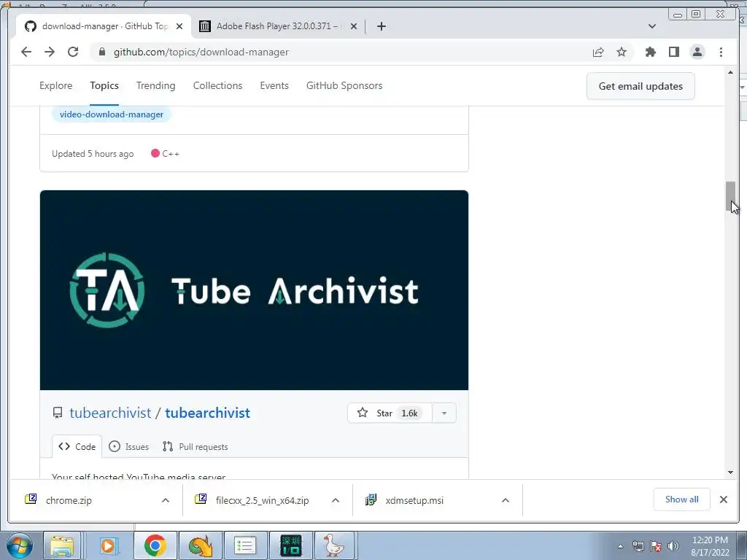Open a new tab with the plus button
Viewport: 747px width, 560px height.
381,26
